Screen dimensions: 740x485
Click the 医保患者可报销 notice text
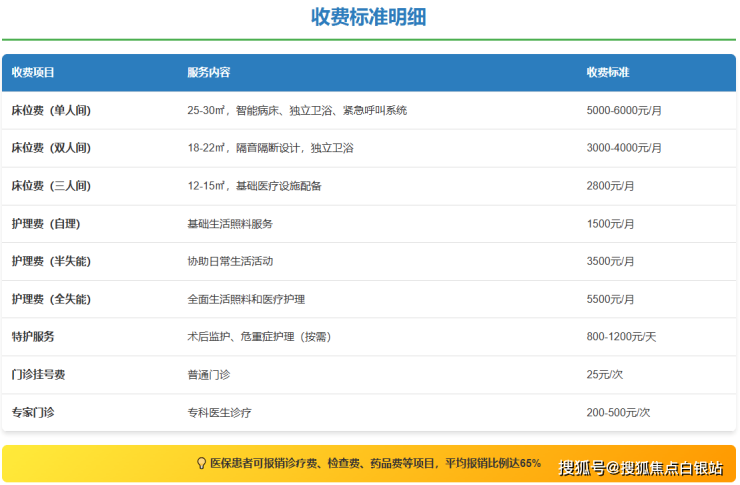click(x=375, y=464)
